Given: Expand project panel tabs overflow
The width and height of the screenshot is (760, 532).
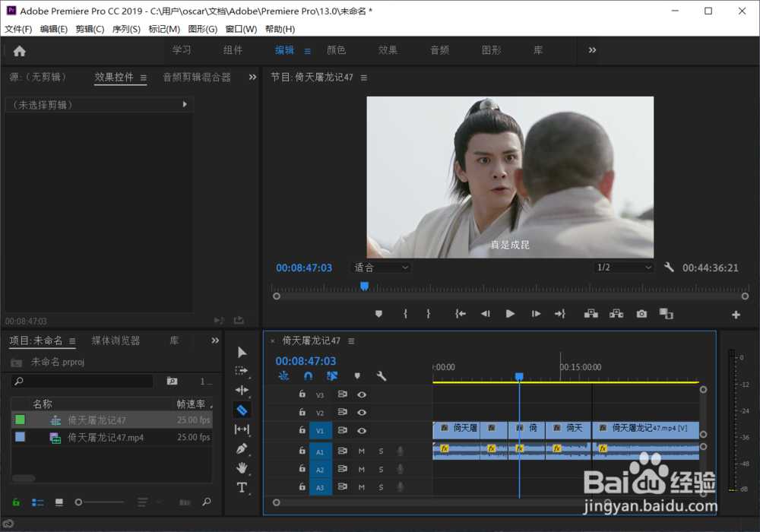Looking at the screenshot, I should point(215,340).
